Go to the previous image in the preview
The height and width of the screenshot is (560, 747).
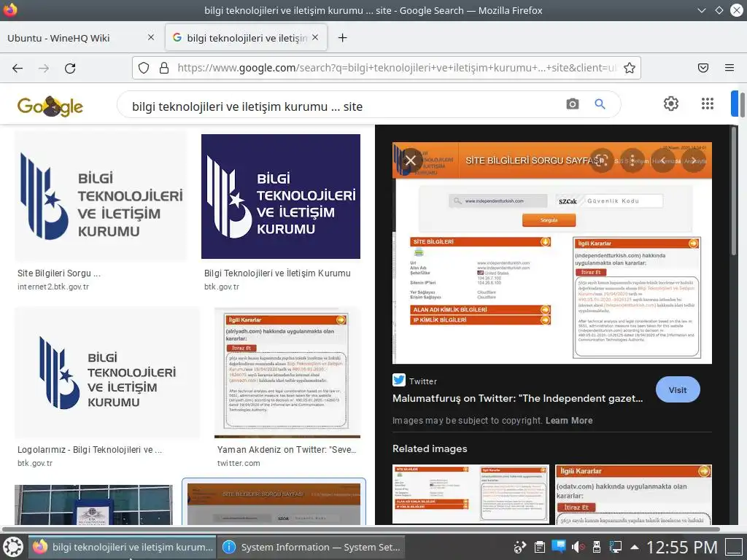tap(663, 160)
